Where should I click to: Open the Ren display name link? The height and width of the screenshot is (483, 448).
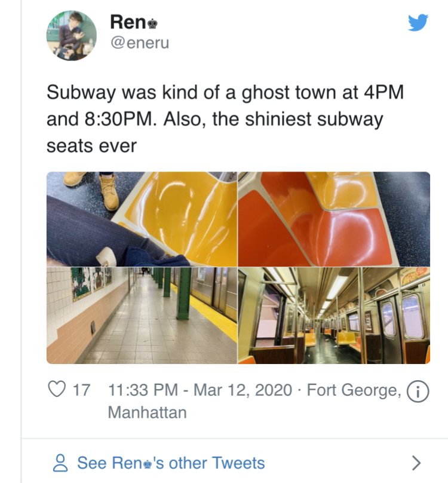128,22
